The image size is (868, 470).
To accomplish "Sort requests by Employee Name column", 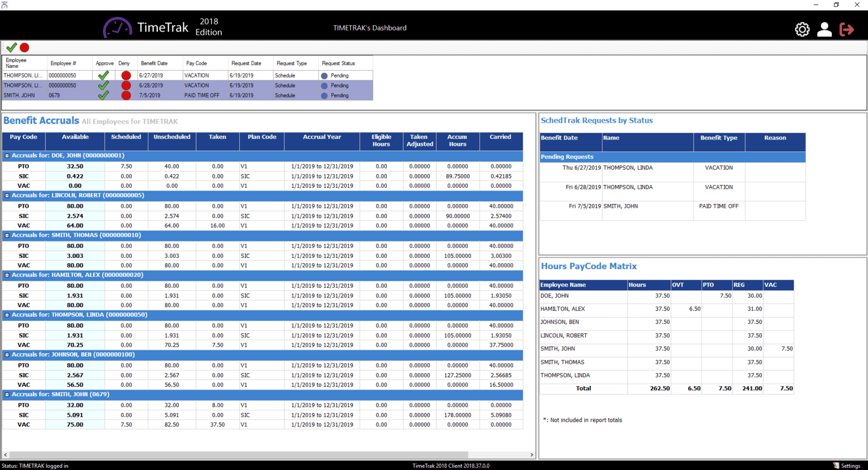I will point(24,63).
